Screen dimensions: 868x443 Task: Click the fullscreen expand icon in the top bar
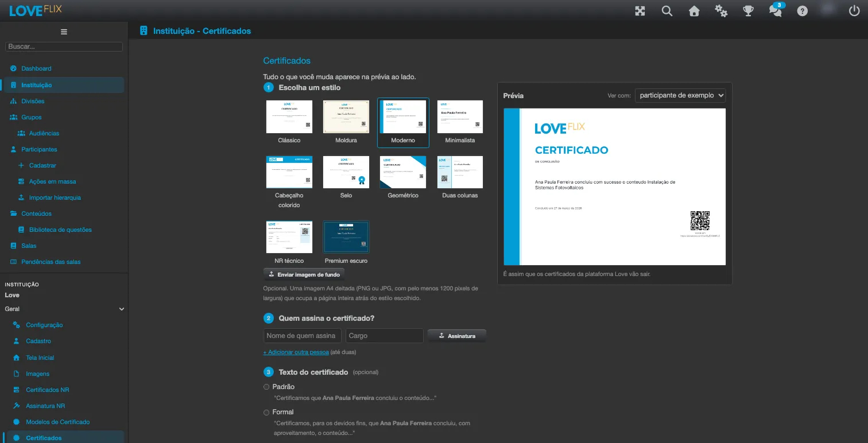coord(640,11)
